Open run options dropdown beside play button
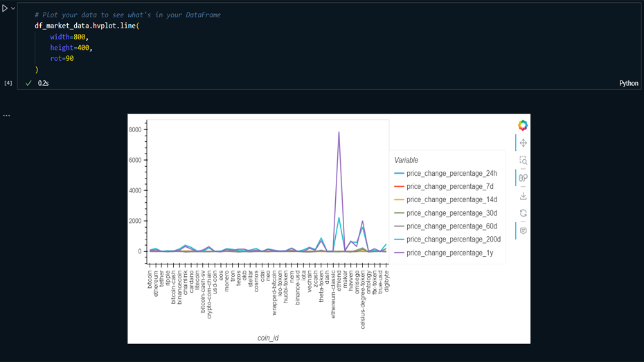 click(x=13, y=8)
